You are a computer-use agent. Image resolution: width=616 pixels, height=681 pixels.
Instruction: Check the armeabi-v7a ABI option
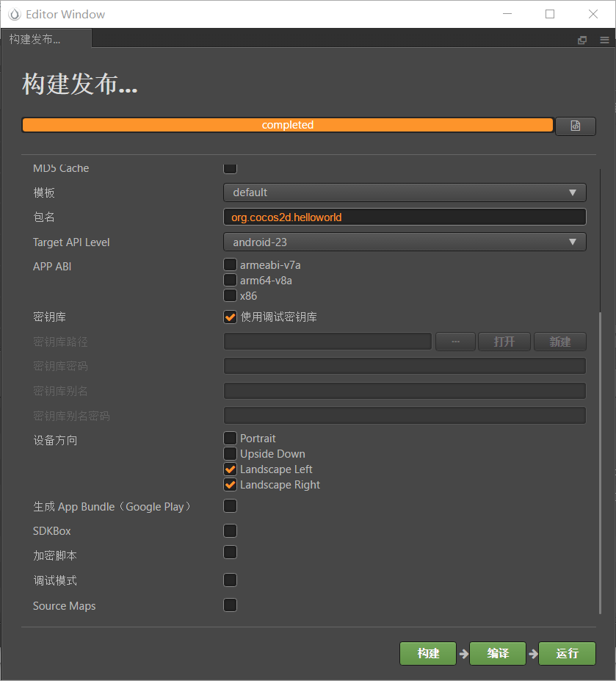230,264
